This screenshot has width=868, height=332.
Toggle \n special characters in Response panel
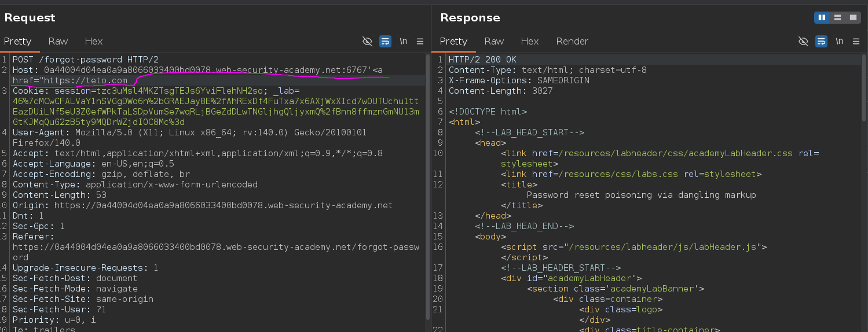pyautogui.click(x=839, y=41)
